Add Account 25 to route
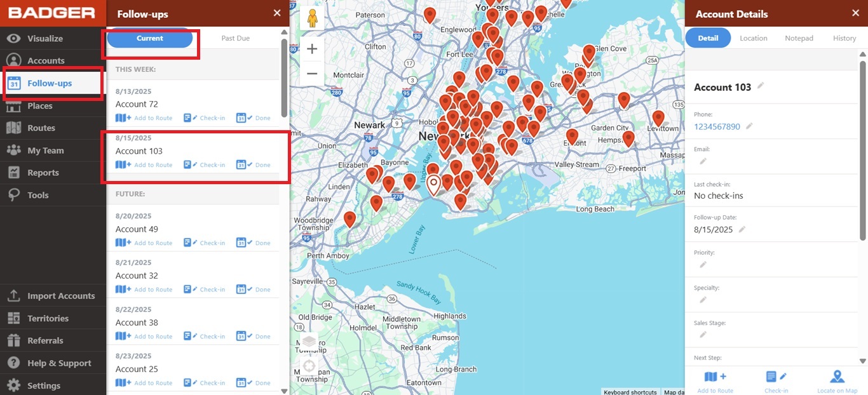 point(144,383)
